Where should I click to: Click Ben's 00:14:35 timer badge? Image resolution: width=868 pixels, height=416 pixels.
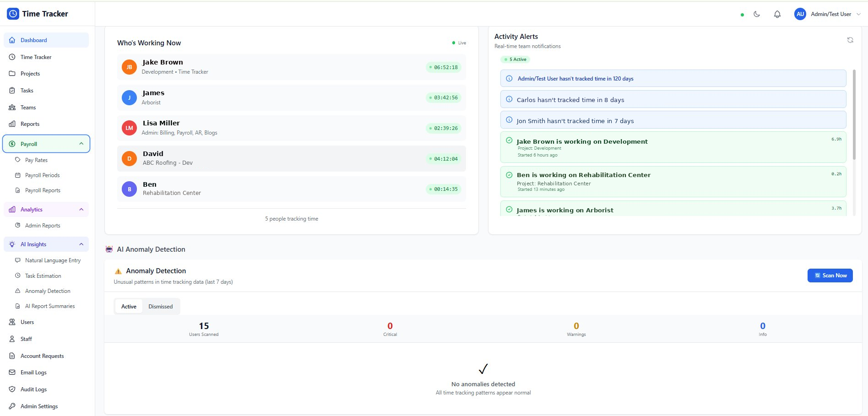click(x=443, y=189)
